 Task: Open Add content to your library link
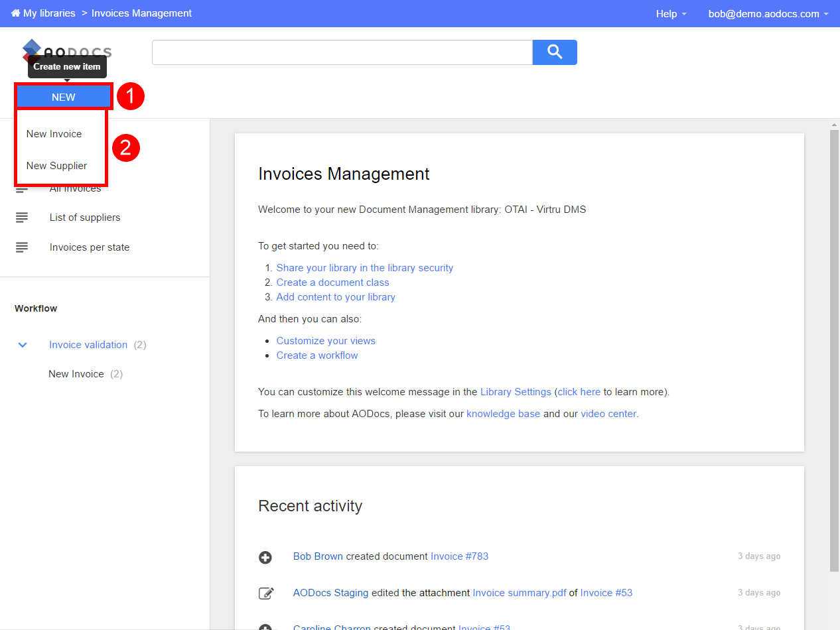pos(336,297)
